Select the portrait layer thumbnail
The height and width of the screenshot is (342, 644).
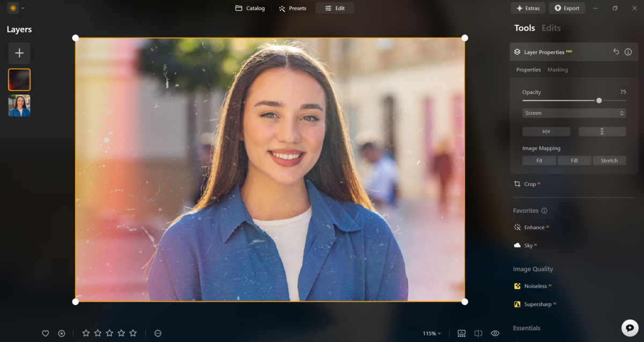19,105
